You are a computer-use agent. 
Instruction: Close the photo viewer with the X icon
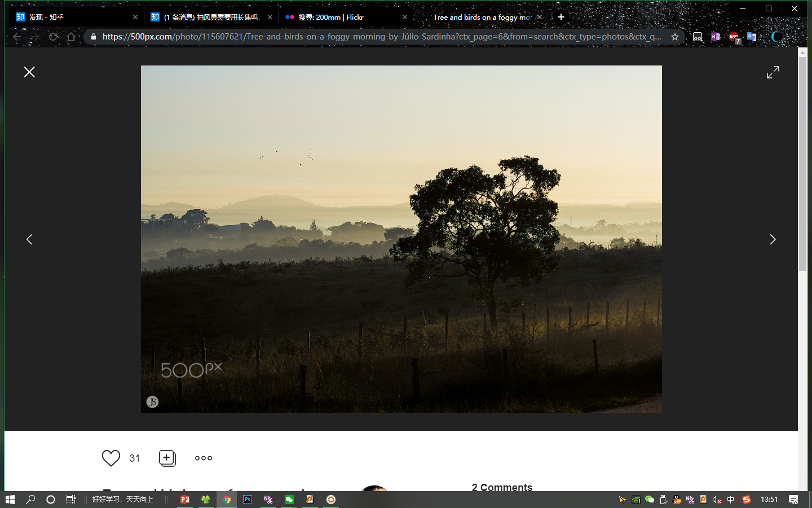tap(29, 72)
